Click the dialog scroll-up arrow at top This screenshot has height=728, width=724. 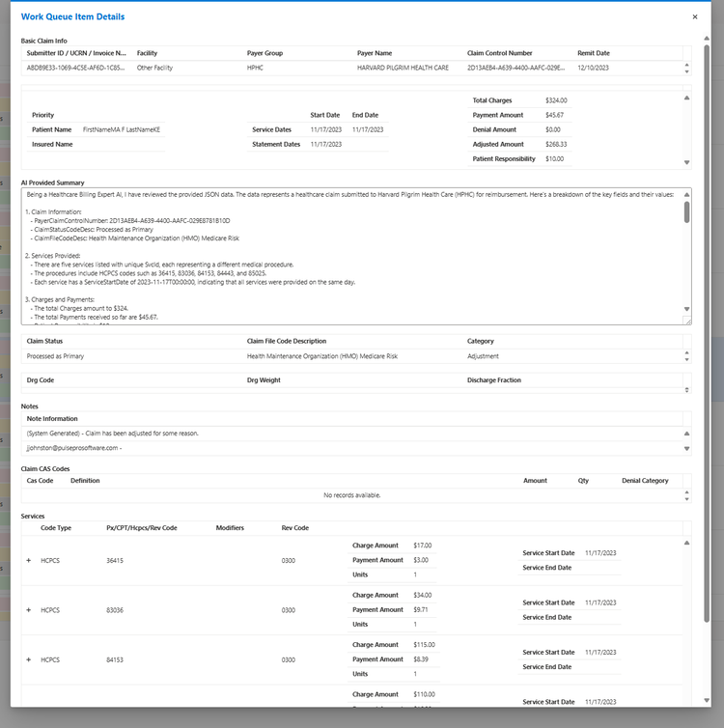pos(707,39)
